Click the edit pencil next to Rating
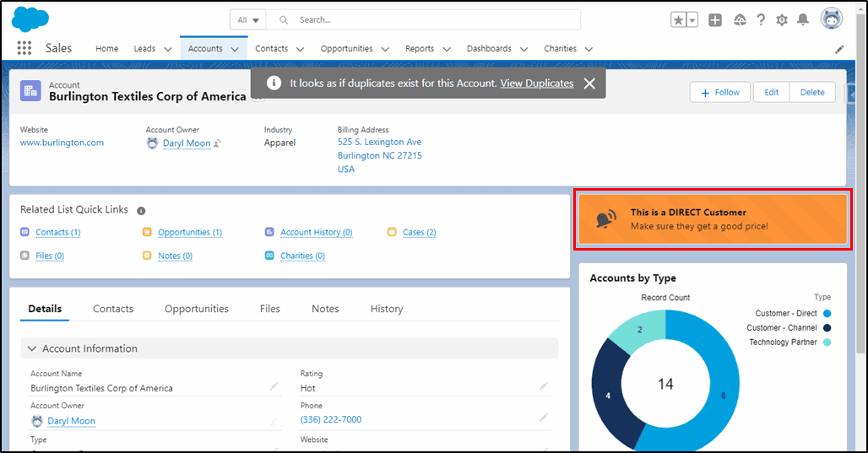 (544, 386)
